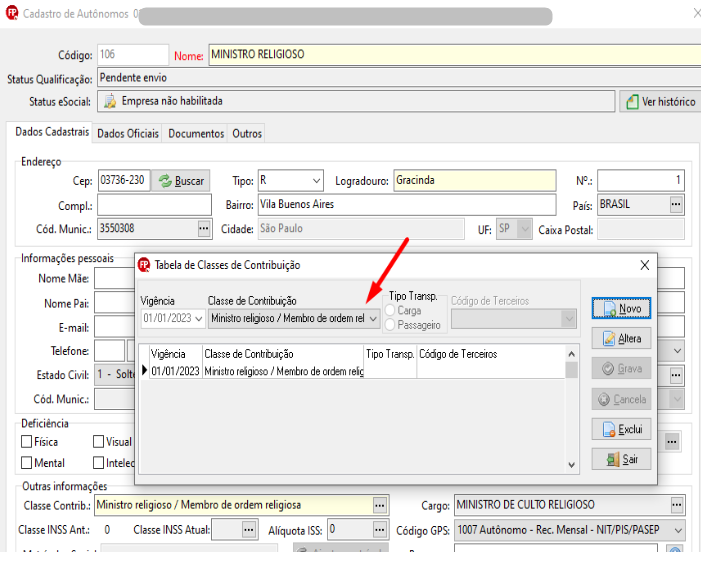Viewport: 702px width, 563px height.
Task: Click the Novo button in the contribution table
Action: pos(621,308)
